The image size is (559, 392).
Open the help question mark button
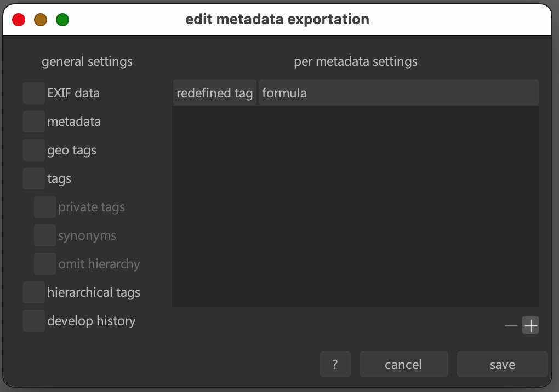[x=335, y=364]
